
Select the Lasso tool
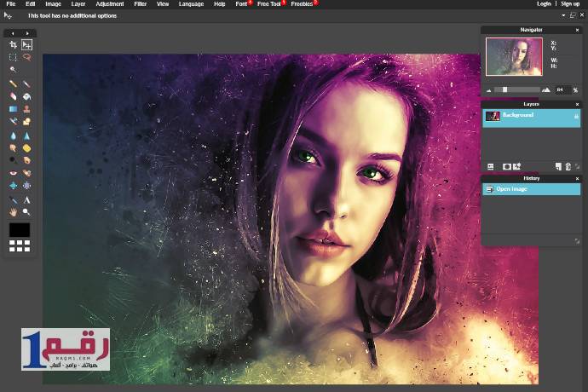[26, 58]
